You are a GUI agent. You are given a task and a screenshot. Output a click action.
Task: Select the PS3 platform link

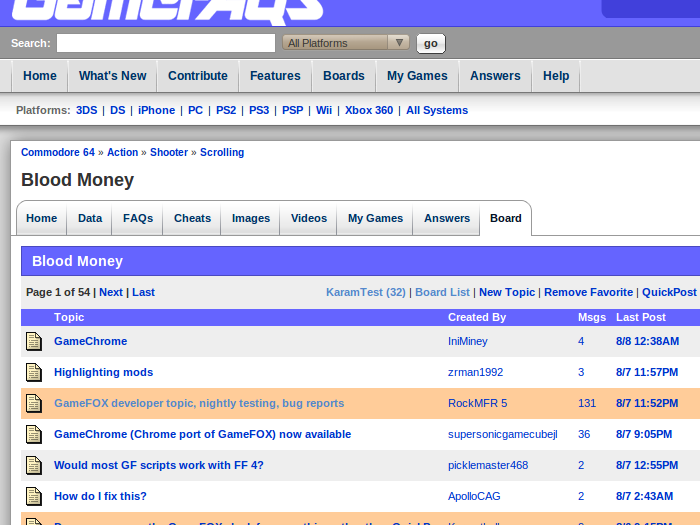click(x=259, y=110)
